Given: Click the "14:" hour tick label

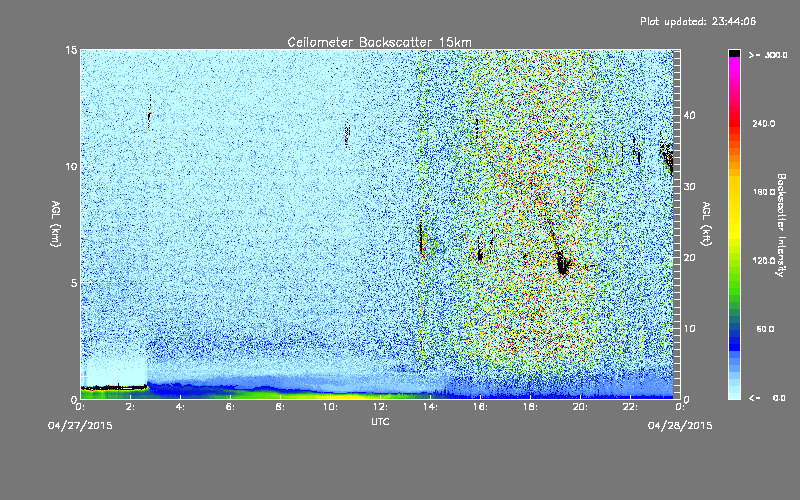Looking at the screenshot, I should point(430,407).
